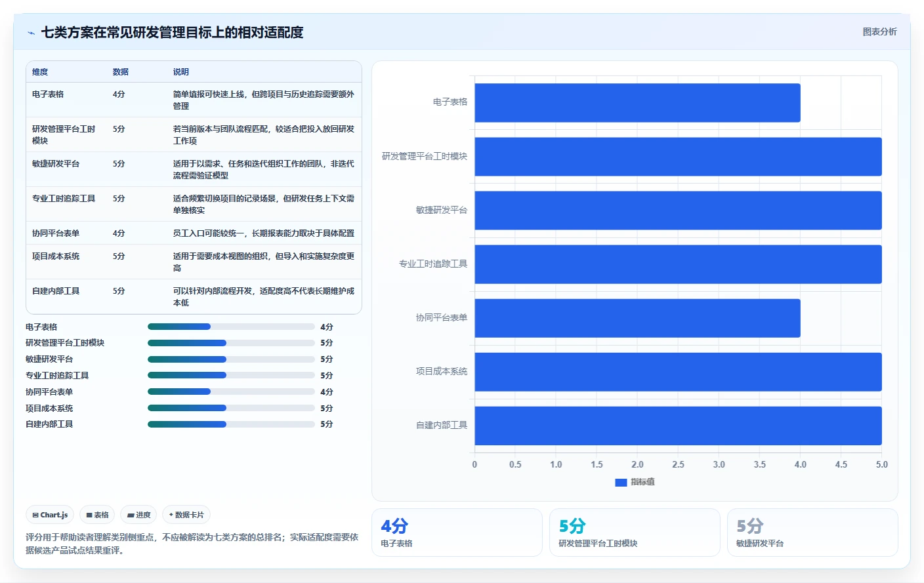Screen dimensions: 924x583
Task: Click the 自建内部工具 progress bar
Action: coord(231,424)
